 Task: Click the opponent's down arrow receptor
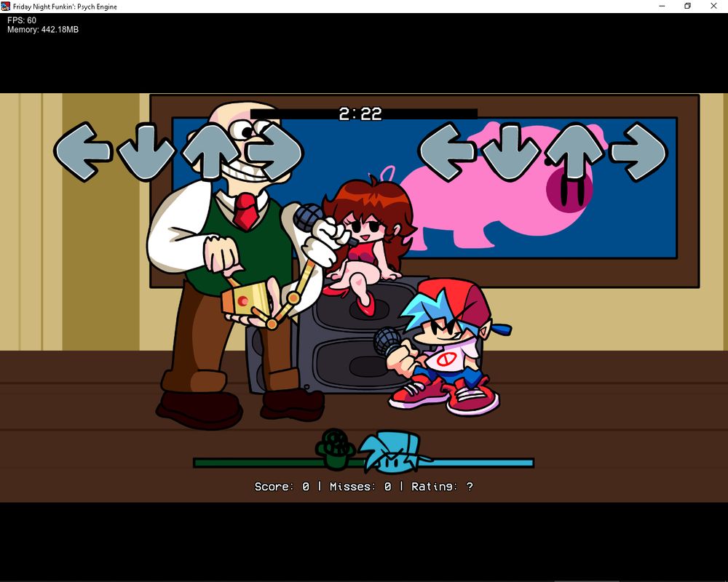click(146, 152)
